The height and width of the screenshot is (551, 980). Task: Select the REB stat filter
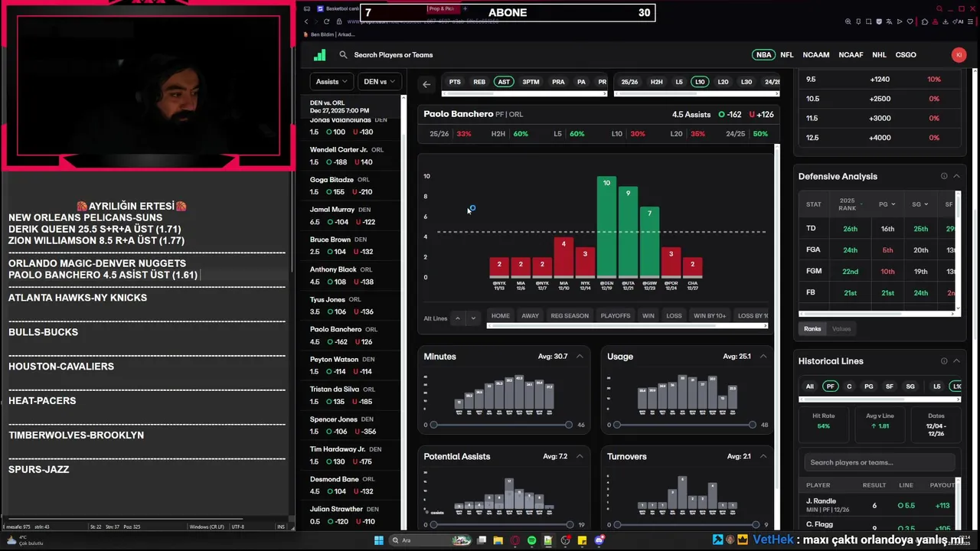[x=479, y=82]
